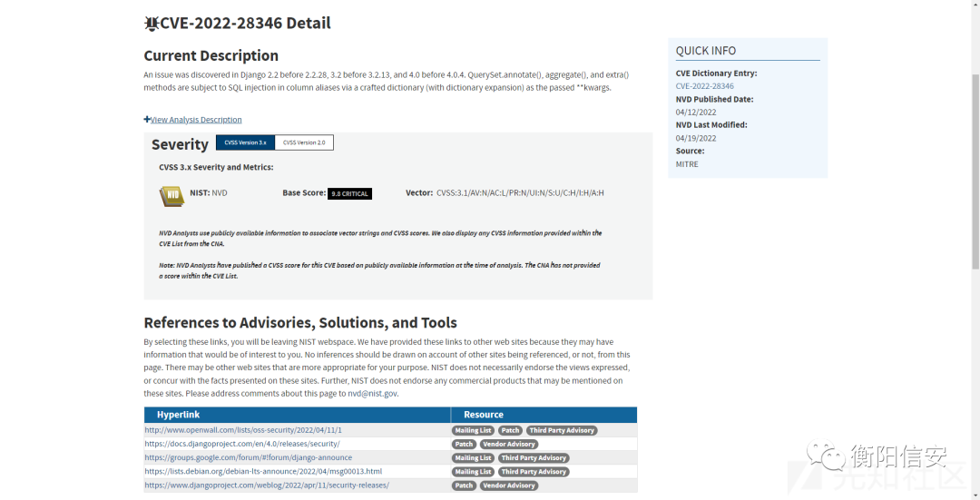This screenshot has width=980, height=500.
Task: Switch to CVSS Version 2.0 tab
Action: pyautogui.click(x=304, y=142)
